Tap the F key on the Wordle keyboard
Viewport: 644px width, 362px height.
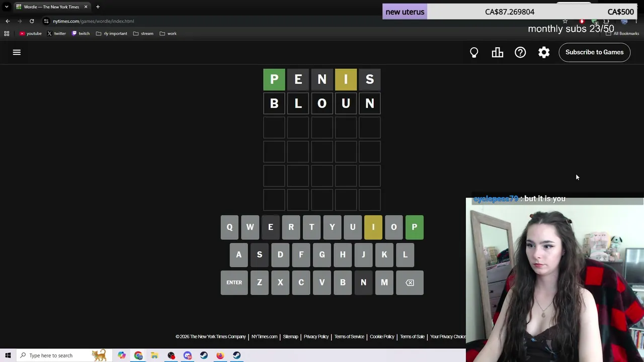pos(301,254)
